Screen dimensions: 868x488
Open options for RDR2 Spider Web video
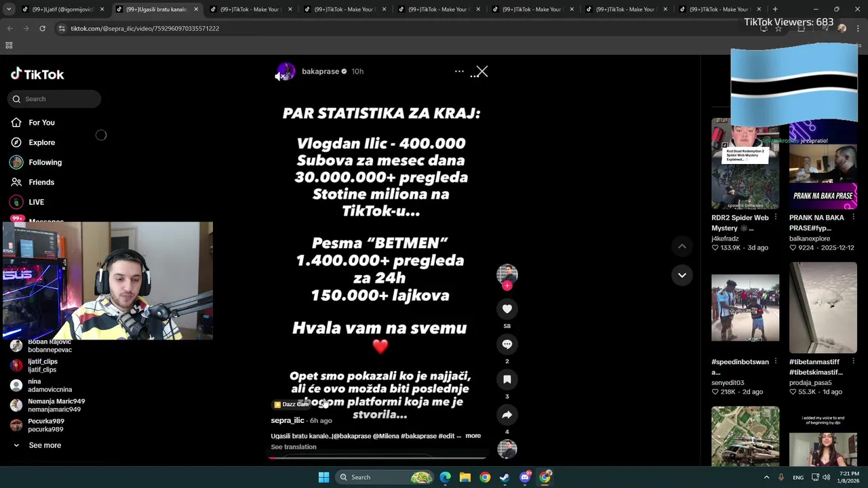(x=775, y=218)
